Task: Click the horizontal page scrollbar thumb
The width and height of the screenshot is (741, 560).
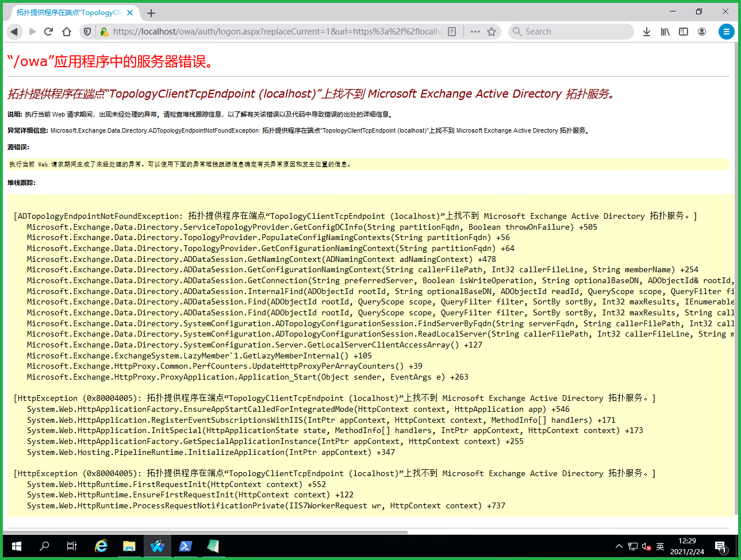Action: tap(206, 532)
